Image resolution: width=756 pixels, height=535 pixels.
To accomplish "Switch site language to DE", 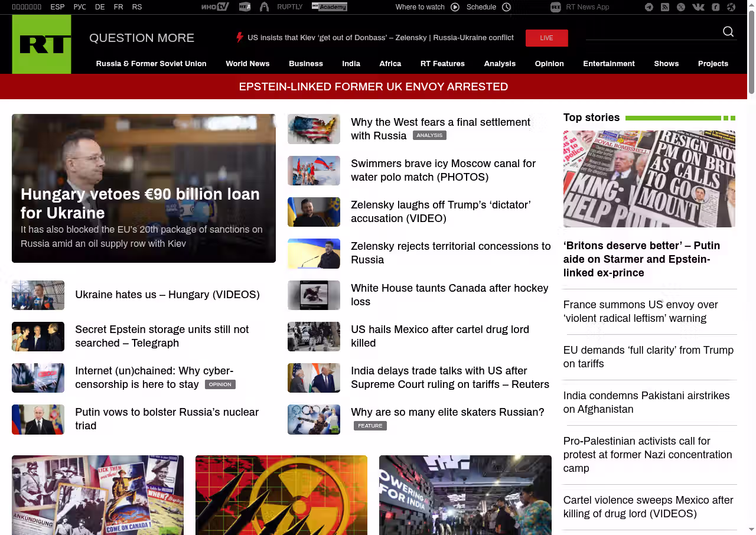I will pos(100,7).
